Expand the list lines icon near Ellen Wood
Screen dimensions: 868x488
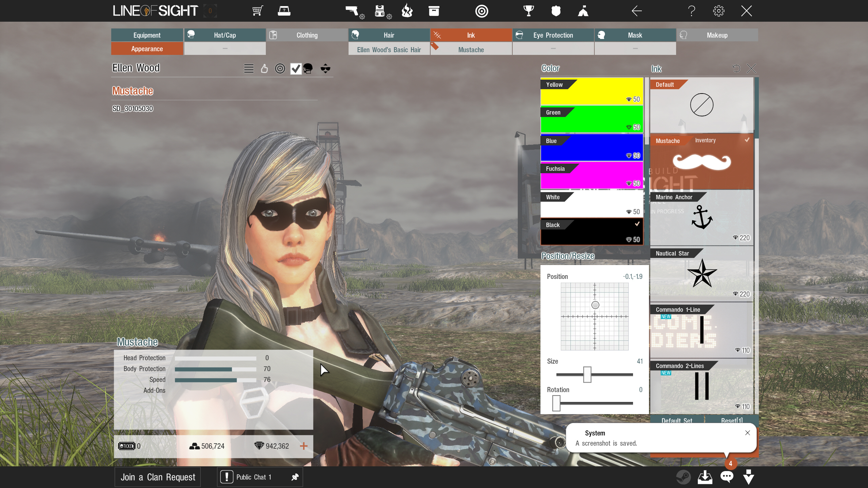(249, 69)
